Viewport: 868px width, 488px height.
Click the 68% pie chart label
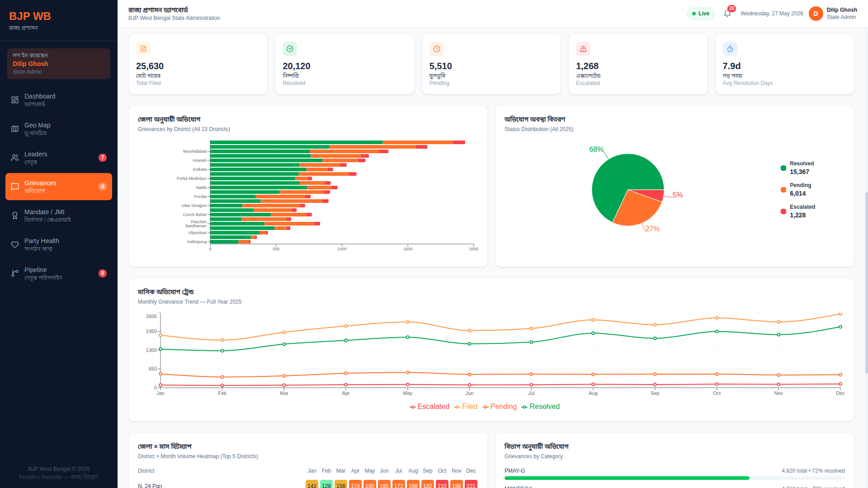tap(596, 149)
